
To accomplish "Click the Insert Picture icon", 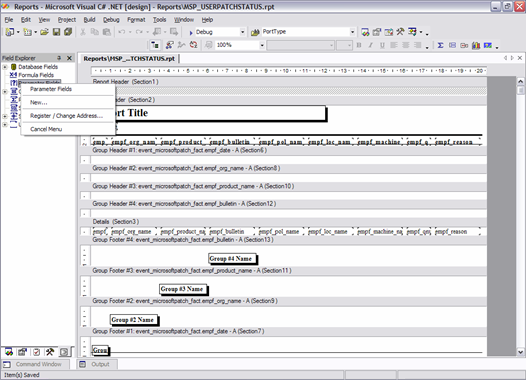I will [x=487, y=45].
